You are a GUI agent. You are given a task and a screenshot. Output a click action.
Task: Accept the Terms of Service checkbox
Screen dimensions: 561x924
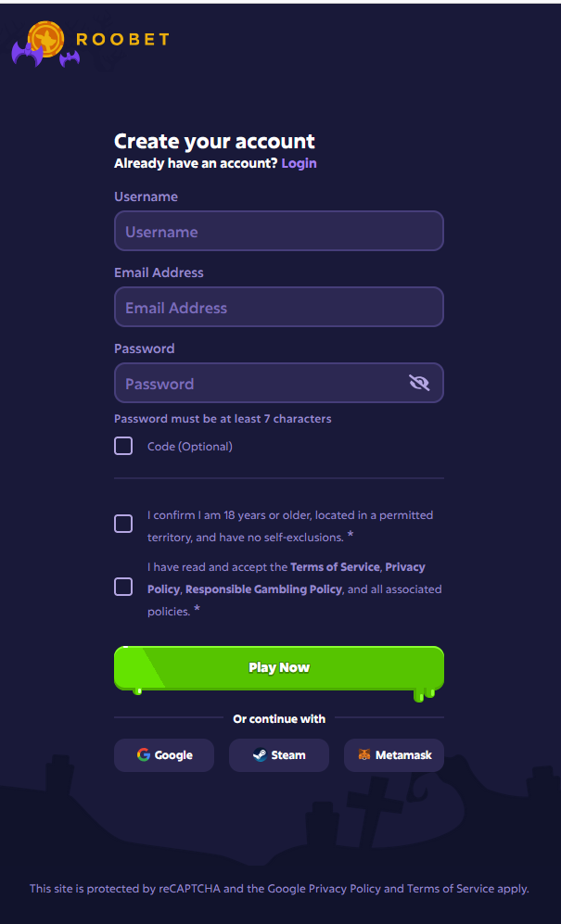123,587
